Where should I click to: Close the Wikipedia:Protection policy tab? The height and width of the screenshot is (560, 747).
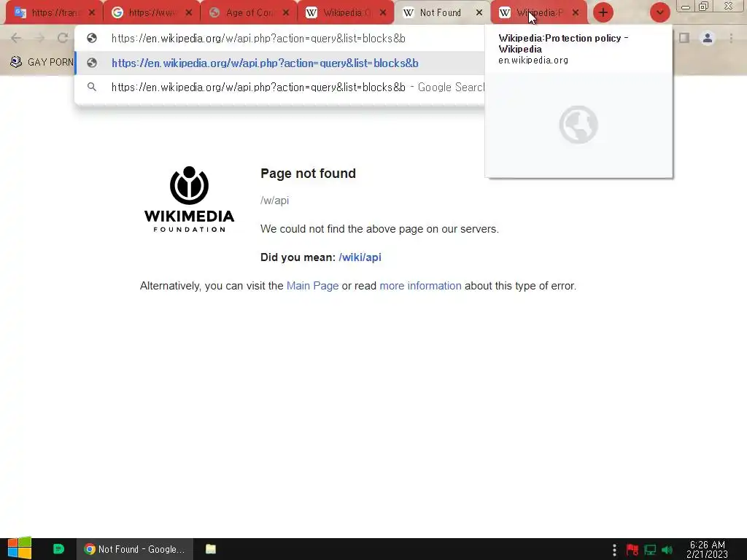point(576,13)
